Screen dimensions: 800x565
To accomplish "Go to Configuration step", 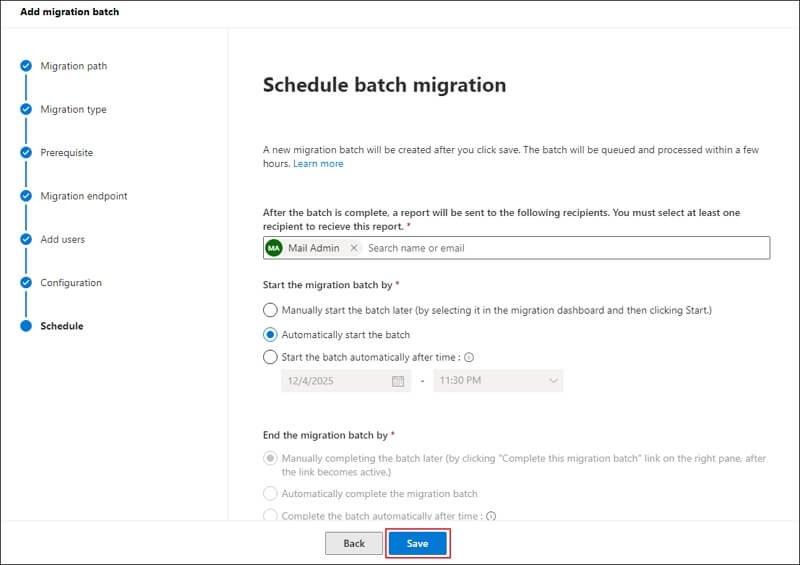I will pos(71,283).
